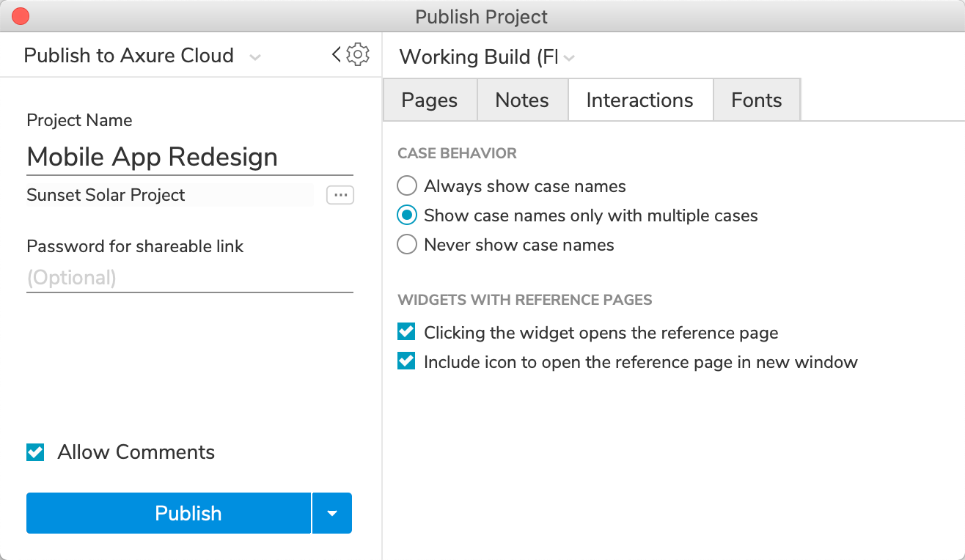
Task: Click the Project Name field Mobile App Redesign
Action: coord(189,157)
